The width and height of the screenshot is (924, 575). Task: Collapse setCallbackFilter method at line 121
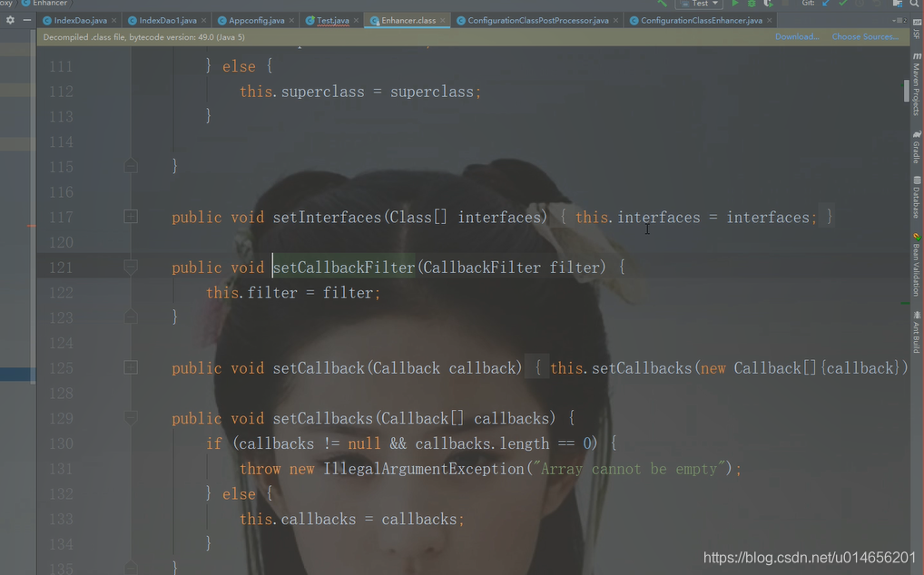[x=131, y=268]
